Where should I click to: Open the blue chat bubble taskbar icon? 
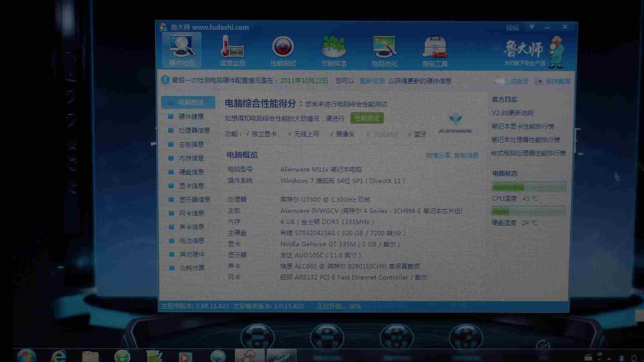(x=218, y=356)
